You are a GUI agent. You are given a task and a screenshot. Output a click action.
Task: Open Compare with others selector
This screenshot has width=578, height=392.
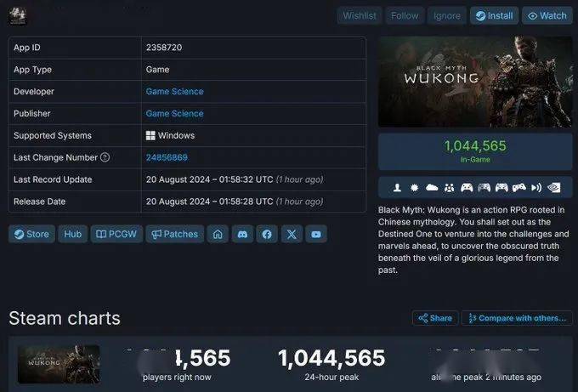coord(517,318)
